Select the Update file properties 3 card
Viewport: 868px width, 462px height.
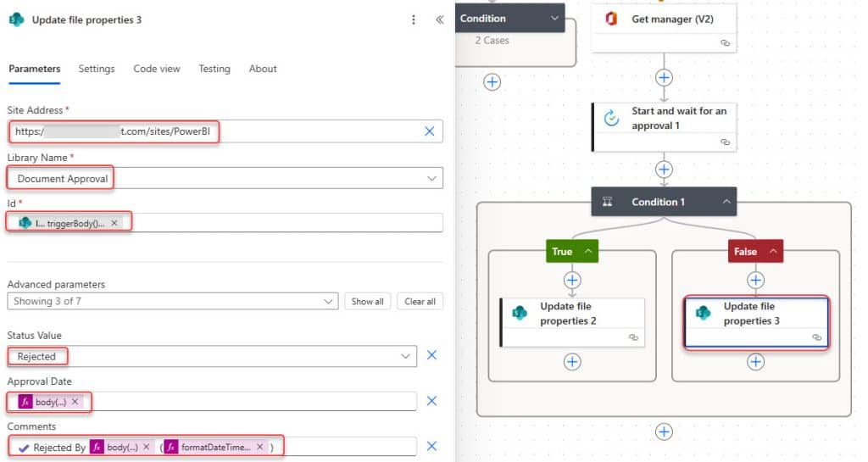(756, 323)
